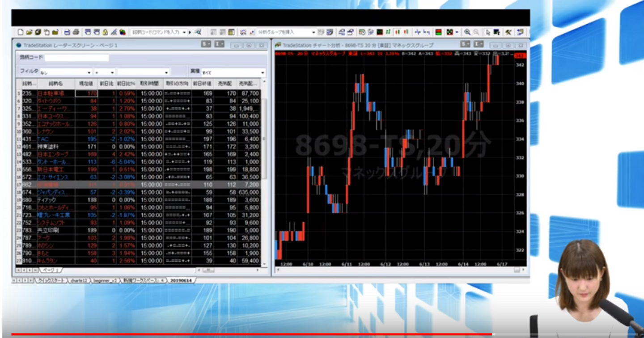The image size is (644, 338).
Task: Click the blue print preview toolbar icon
Action: pos(67,32)
